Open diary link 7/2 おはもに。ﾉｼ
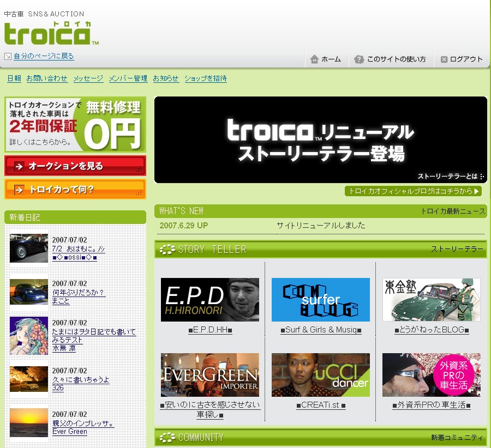The image size is (491, 448). click(x=78, y=249)
